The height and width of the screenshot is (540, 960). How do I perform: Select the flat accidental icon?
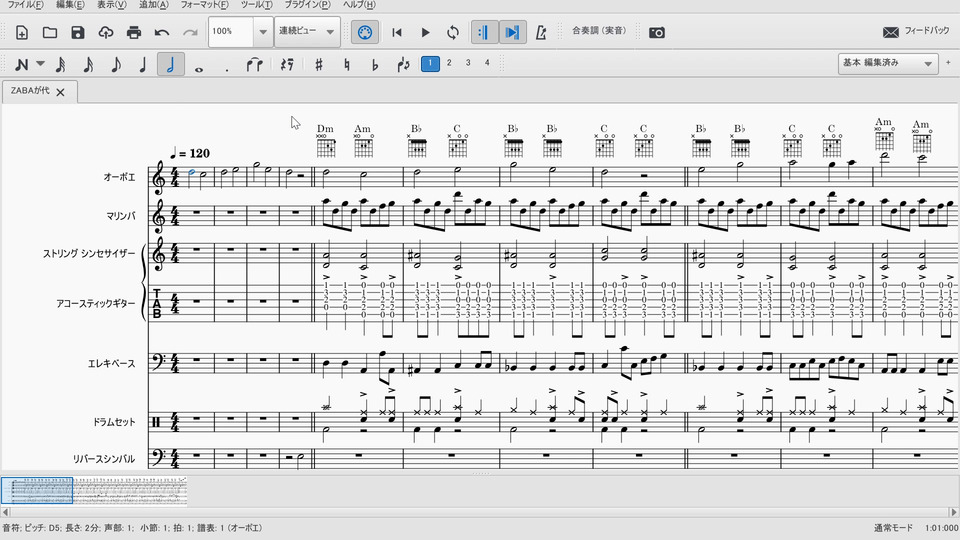[x=375, y=65]
